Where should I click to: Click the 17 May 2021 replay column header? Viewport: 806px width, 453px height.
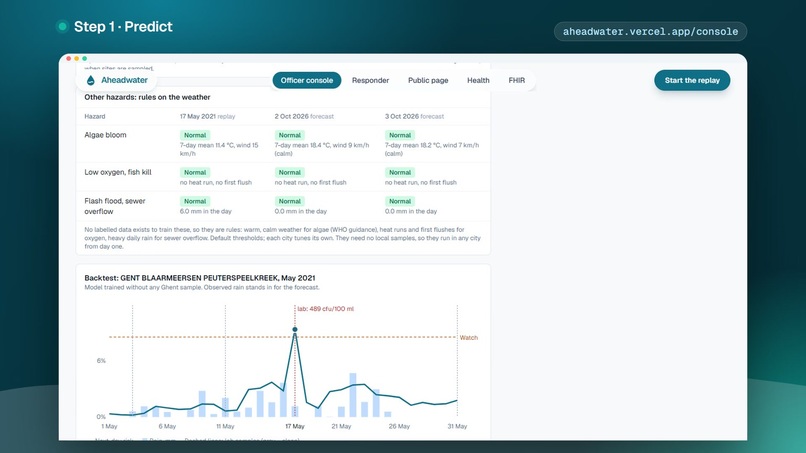click(207, 116)
